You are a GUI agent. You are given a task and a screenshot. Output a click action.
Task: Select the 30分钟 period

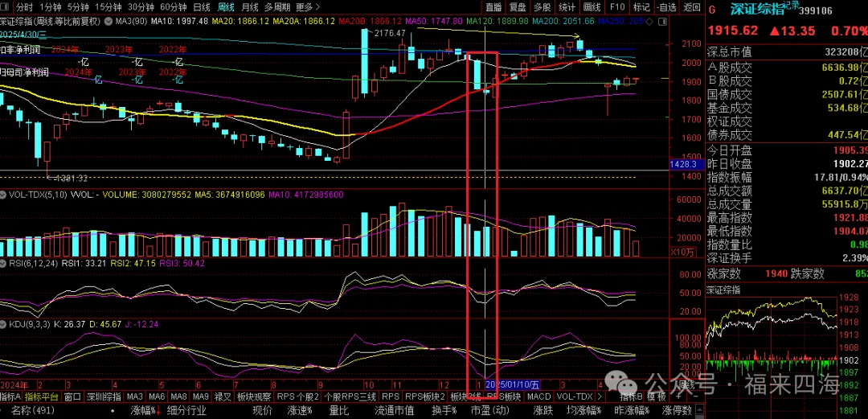click(140, 8)
